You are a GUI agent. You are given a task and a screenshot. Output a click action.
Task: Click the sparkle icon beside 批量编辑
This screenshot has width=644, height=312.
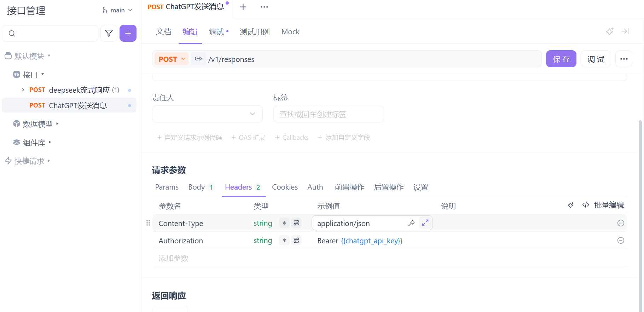pos(570,205)
